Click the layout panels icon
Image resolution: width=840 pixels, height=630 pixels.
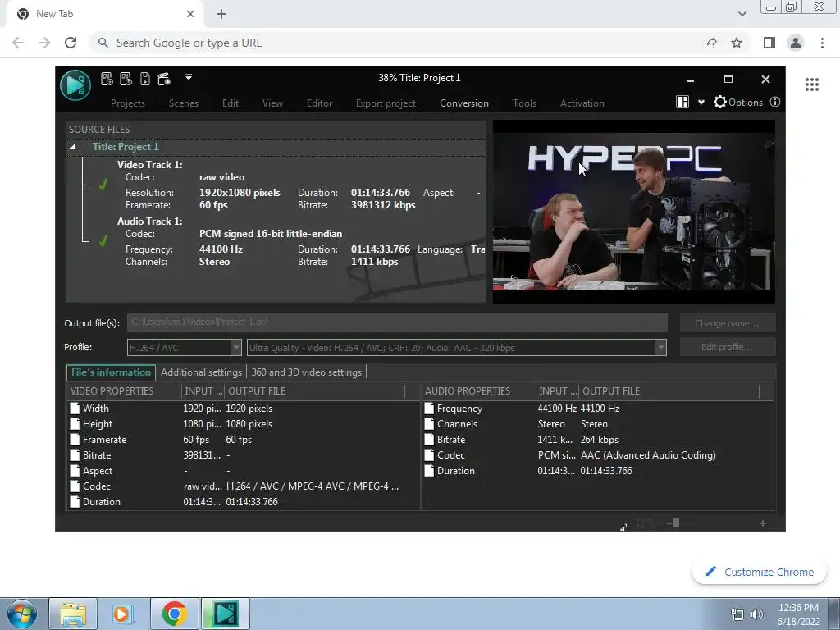(x=682, y=102)
